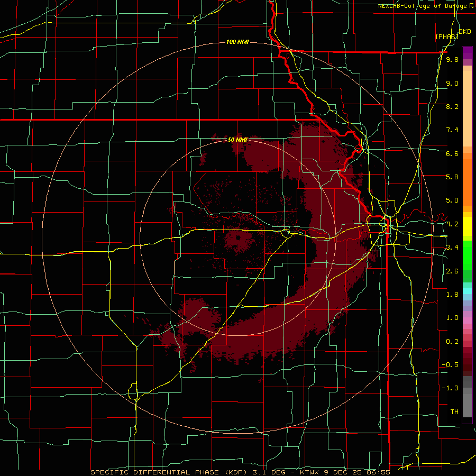Screen dimensions: 476x476
Task: Click the cyan swatch on the color bar
Action: click(467, 291)
